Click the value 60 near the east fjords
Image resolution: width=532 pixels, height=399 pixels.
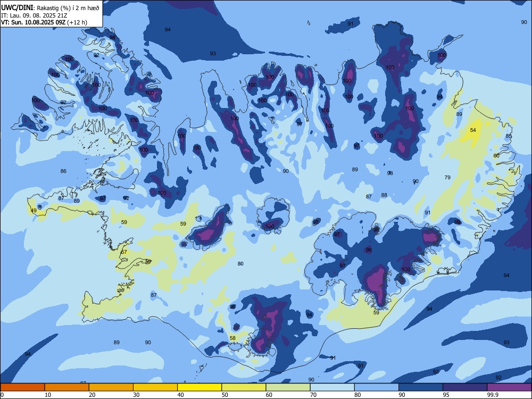point(496,155)
